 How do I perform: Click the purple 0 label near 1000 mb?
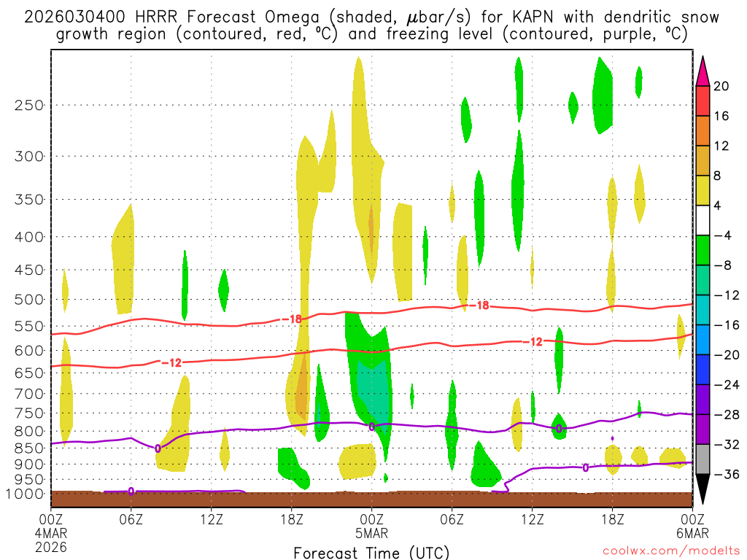tap(131, 491)
